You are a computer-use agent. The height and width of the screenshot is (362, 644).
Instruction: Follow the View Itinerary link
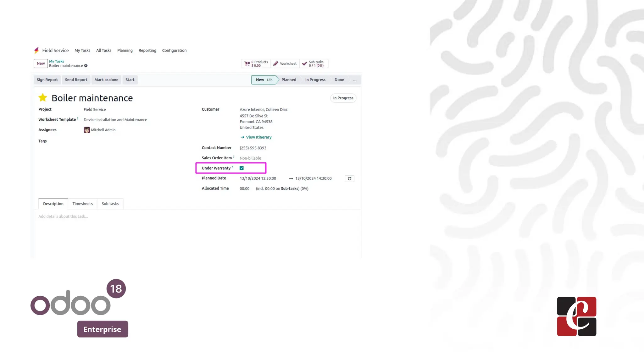click(x=258, y=137)
